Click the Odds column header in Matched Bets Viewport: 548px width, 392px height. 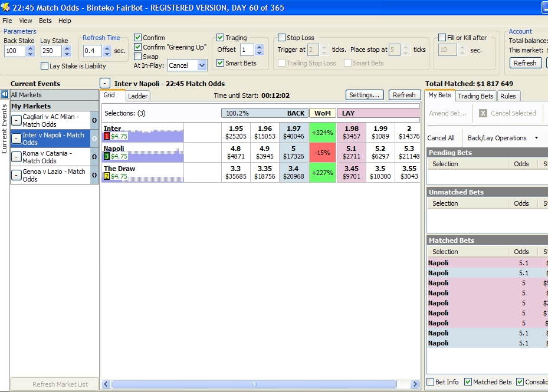(x=521, y=251)
